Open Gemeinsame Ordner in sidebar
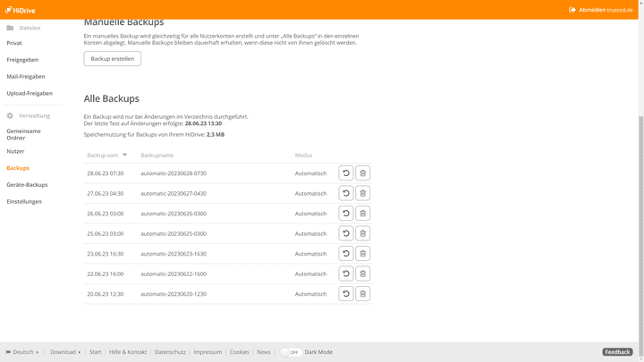 pyautogui.click(x=24, y=135)
